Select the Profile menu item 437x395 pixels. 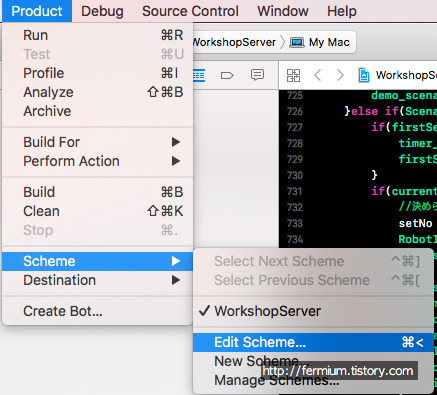click(97, 73)
